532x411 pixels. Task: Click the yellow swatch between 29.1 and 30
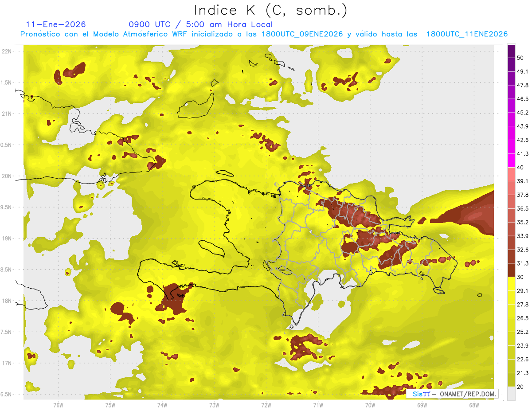[x=512, y=284]
